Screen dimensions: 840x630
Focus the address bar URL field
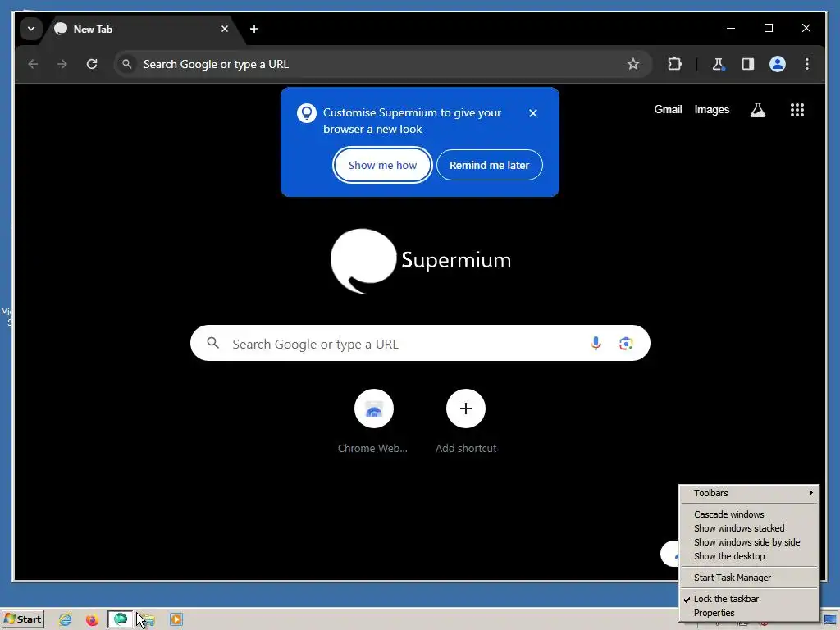point(382,64)
